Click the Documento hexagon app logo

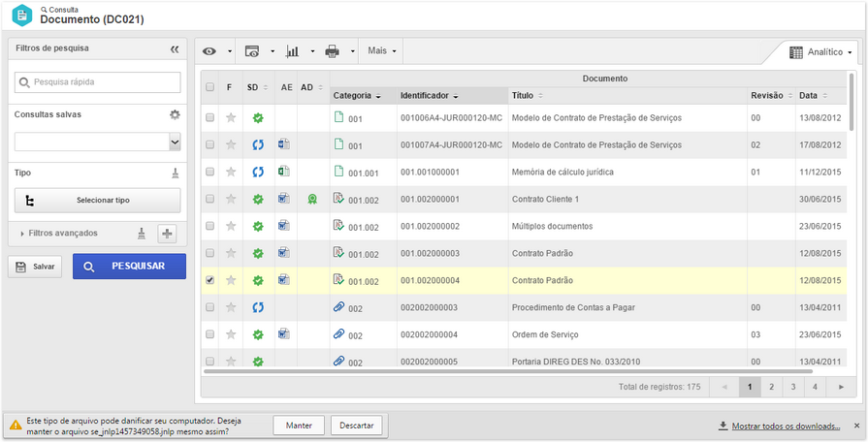[x=22, y=15]
